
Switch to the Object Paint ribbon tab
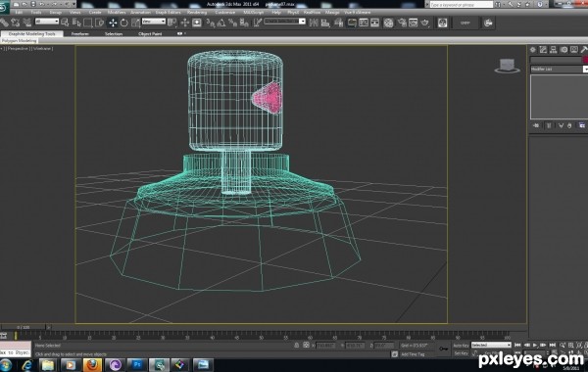(x=150, y=33)
